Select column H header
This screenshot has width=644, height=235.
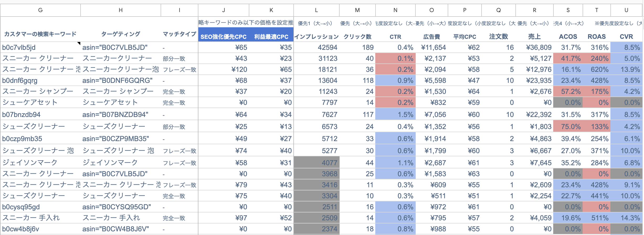[121, 10]
